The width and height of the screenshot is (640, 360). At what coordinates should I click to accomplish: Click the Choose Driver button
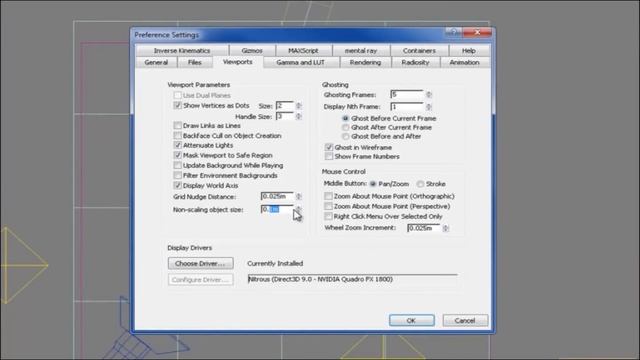tap(200, 263)
